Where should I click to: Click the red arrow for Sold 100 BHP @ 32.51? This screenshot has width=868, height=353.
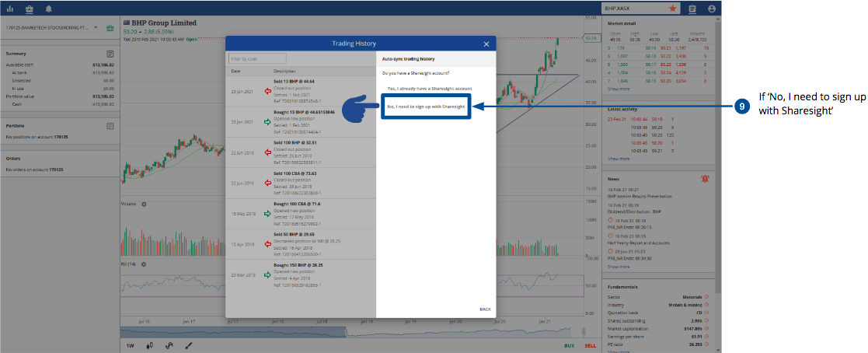click(267, 152)
